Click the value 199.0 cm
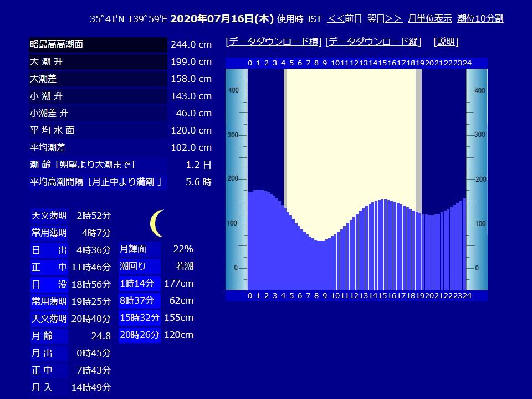Screen dimensions: 532x399 point(191,62)
